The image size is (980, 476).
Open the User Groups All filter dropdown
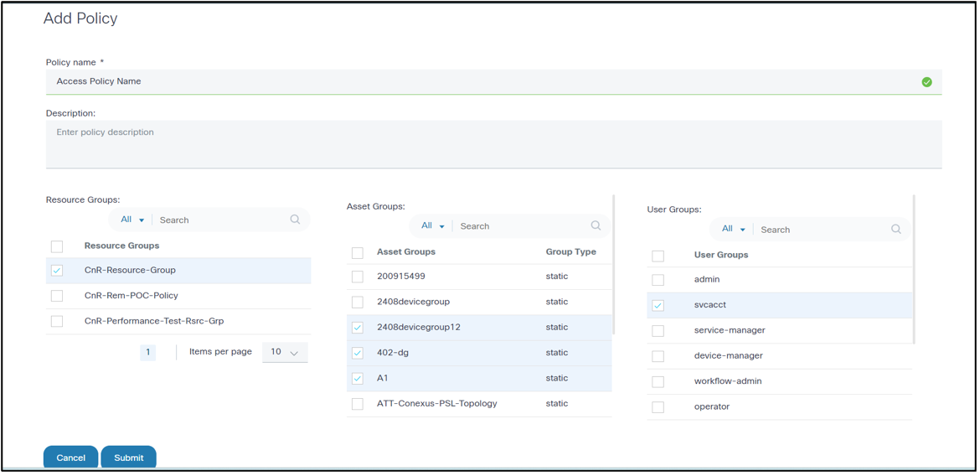pyautogui.click(x=734, y=229)
